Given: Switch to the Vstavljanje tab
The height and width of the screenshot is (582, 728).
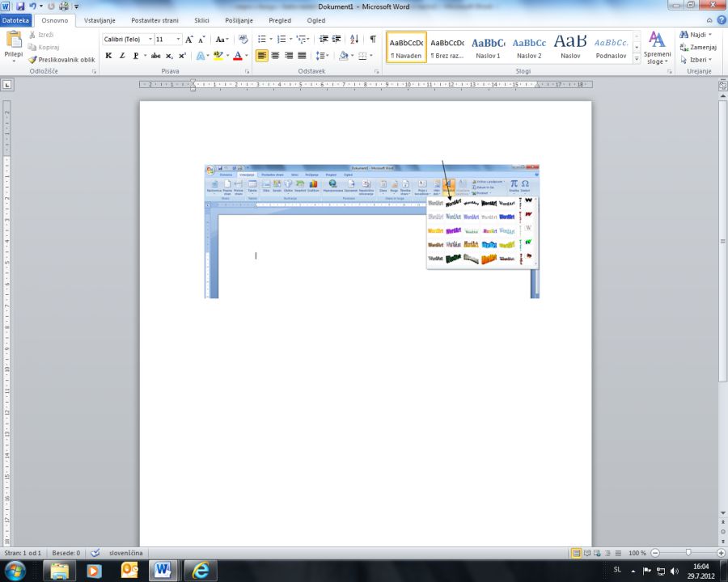Looking at the screenshot, I should click(x=99, y=20).
